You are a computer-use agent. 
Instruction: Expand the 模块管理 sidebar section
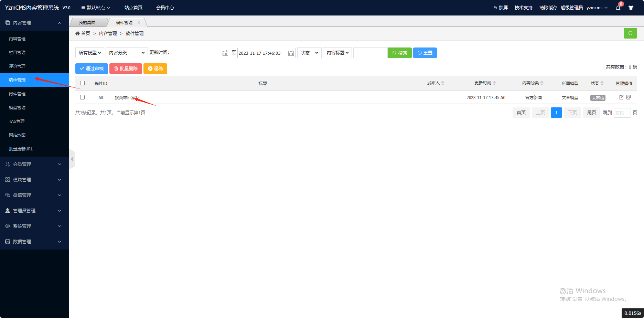point(34,180)
